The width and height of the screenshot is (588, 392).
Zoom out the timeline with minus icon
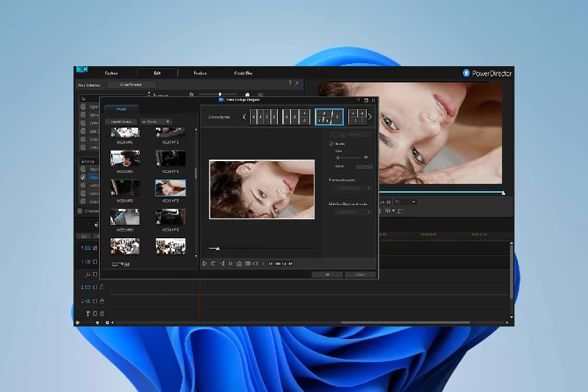click(78, 323)
